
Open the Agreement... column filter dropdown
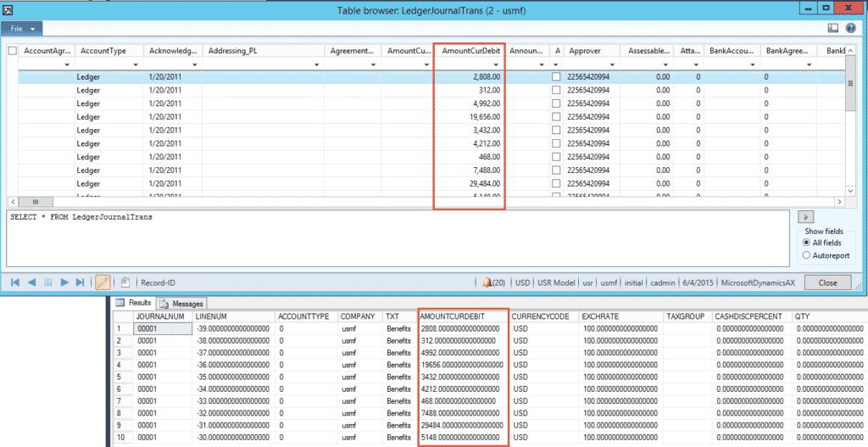373,64
